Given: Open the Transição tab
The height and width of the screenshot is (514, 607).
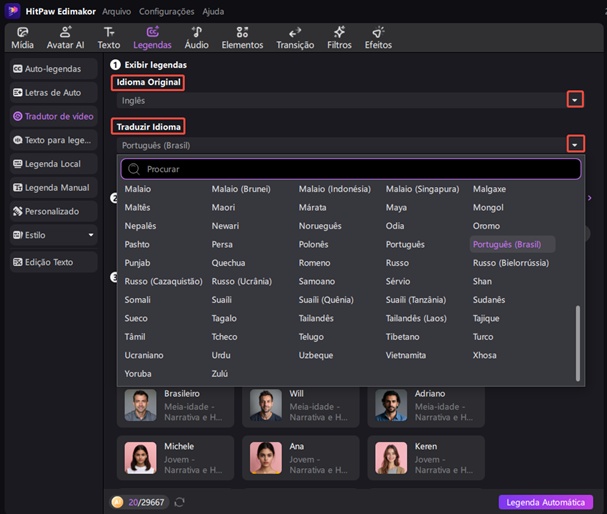Looking at the screenshot, I should 294,38.
